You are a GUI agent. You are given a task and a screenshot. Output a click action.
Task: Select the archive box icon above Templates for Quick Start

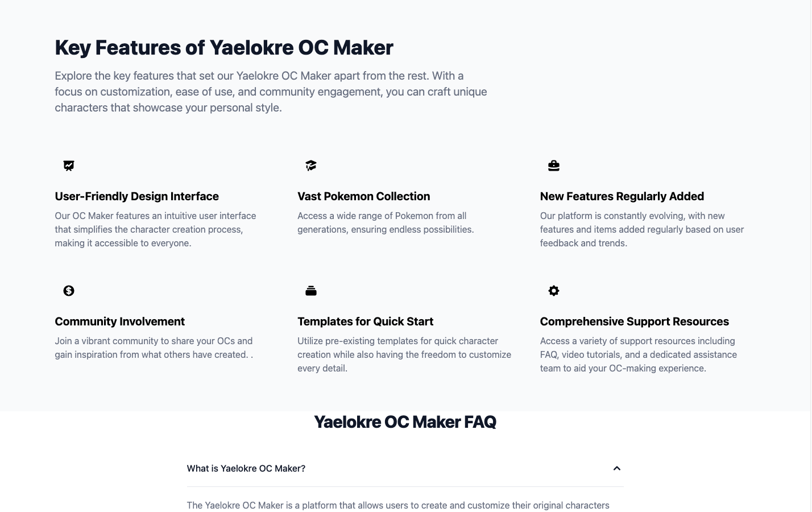[311, 291]
